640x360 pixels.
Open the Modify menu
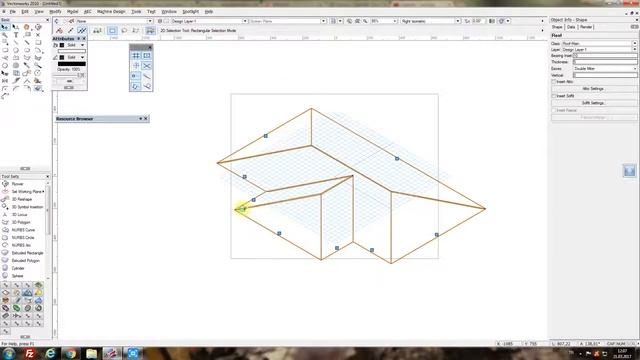coord(55,12)
